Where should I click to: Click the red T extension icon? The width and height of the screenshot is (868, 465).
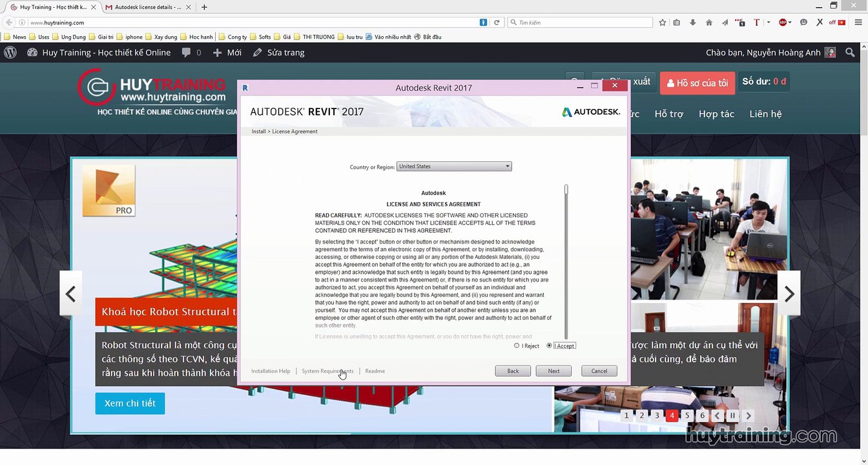click(x=757, y=22)
